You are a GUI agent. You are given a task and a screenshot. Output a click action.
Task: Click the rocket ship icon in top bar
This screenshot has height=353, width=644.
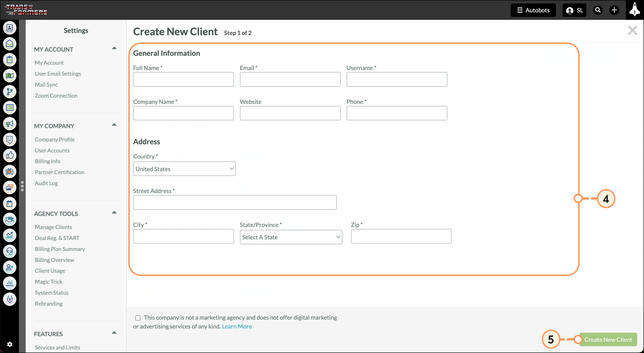pyautogui.click(x=634, y=10)
